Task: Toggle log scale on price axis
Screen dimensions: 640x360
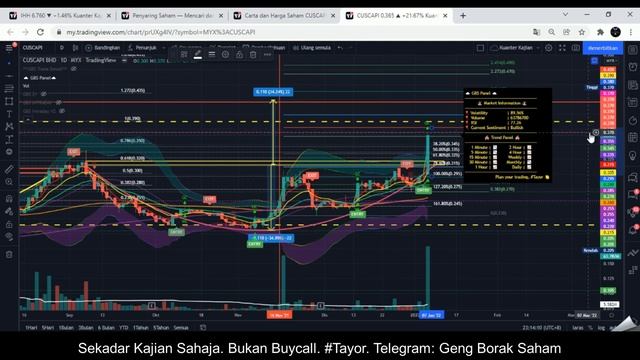Action: pyautogui.click(x=601, y=327)
